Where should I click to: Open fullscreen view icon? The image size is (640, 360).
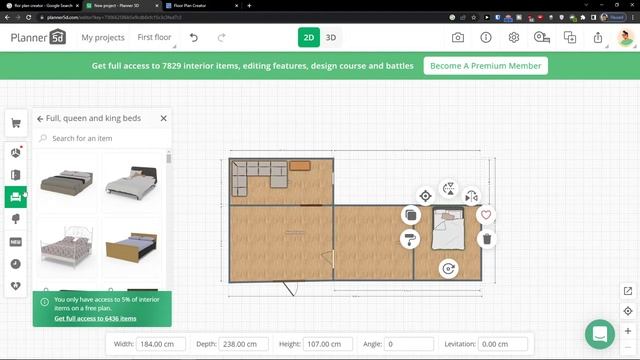pyautogui.click(x=628, y=291)
